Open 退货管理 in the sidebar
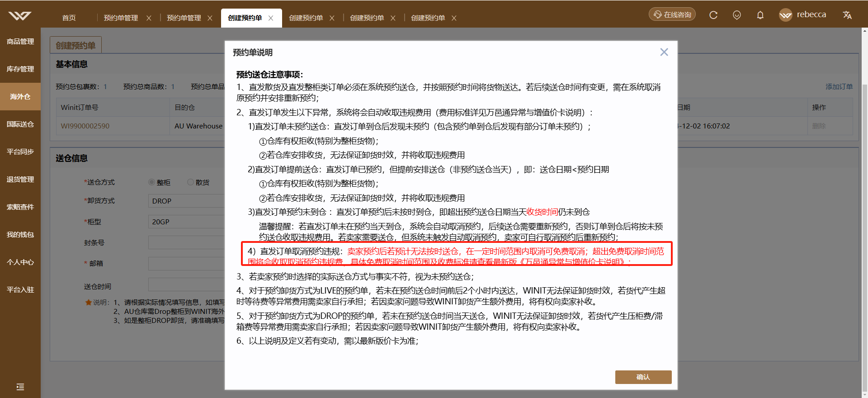 pyautogui.click(x=20, y=179)
